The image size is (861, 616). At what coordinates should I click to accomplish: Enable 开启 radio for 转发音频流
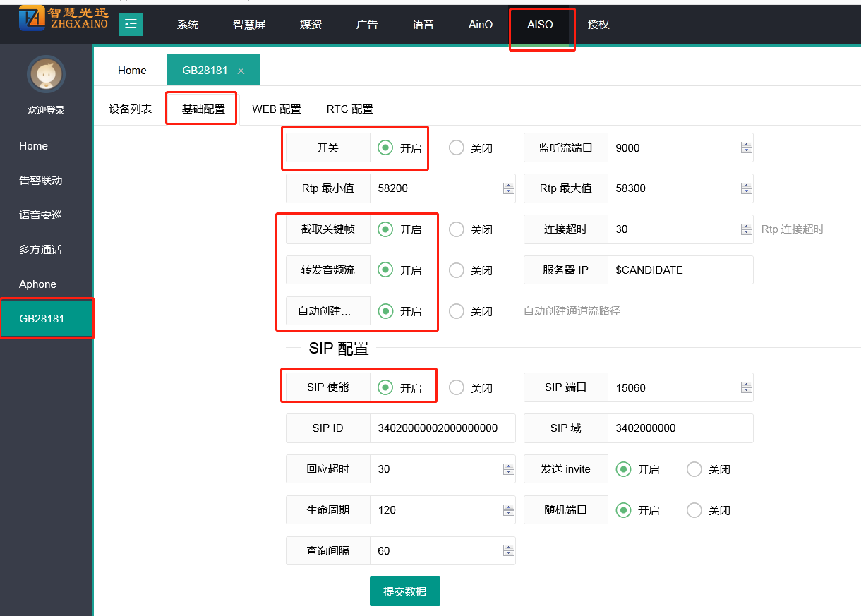coord(385,270)
